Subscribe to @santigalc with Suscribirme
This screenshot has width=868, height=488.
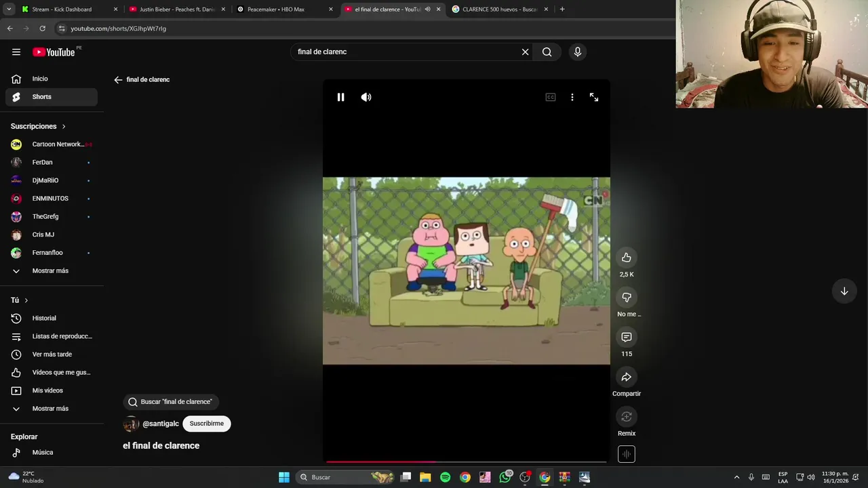(x=207, y=424)
